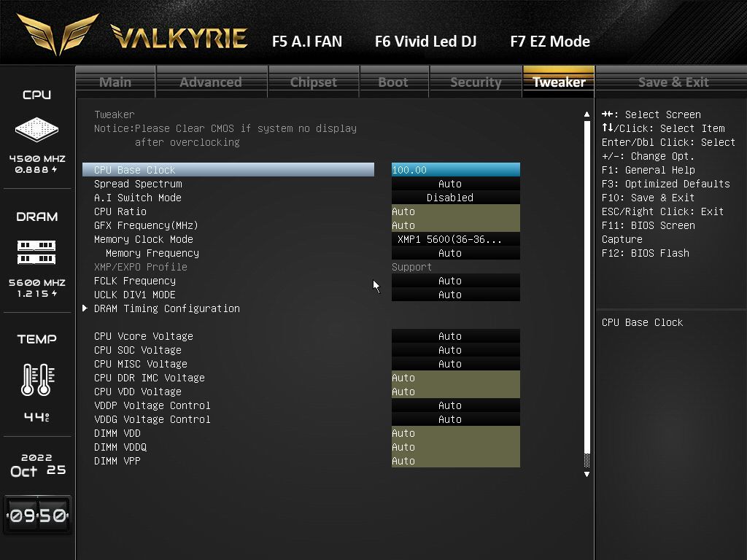The image size is (747, 560).
Task: Open the Chipset tab
Action: tap(314, 82)
